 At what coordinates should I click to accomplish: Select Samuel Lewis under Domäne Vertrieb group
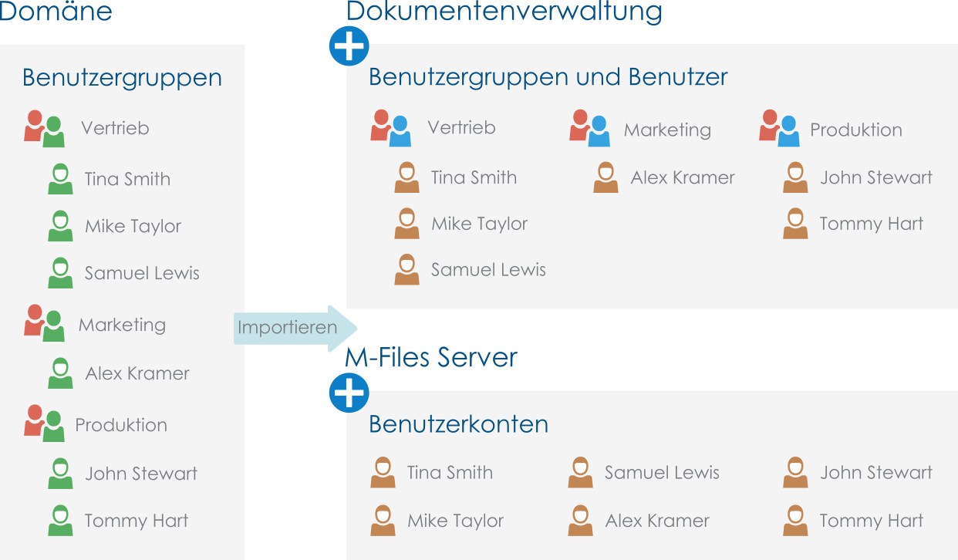pos(142,273)
